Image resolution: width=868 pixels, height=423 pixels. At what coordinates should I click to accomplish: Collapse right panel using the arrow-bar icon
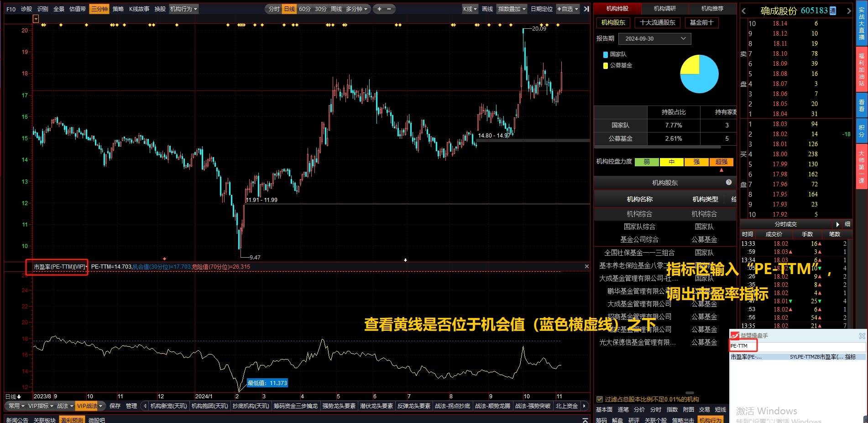[586, 9]
